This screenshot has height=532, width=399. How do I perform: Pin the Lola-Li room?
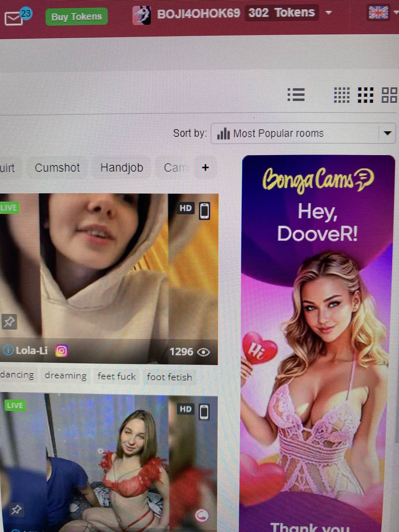[x=9, y=321]
